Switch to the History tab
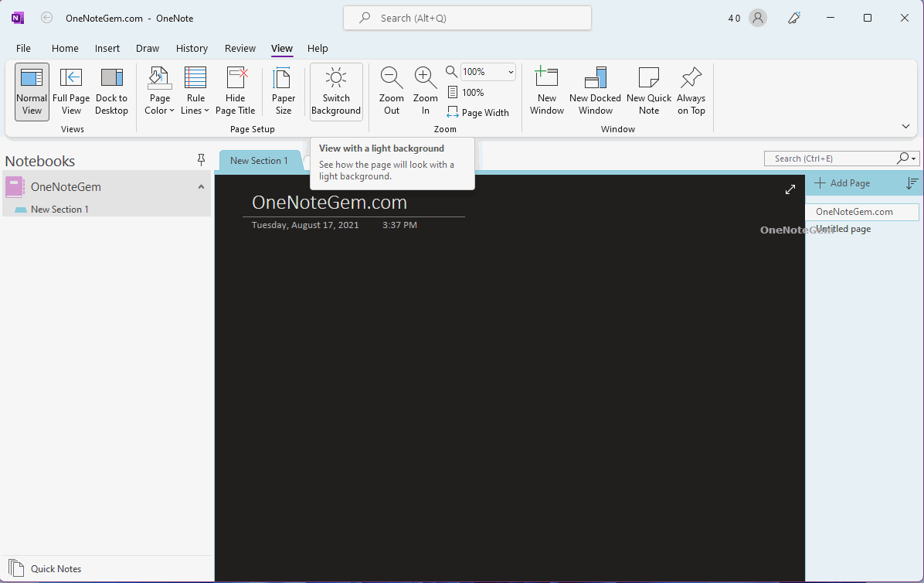The width and height of the screenshot is (924, 583). coord(192,49)
